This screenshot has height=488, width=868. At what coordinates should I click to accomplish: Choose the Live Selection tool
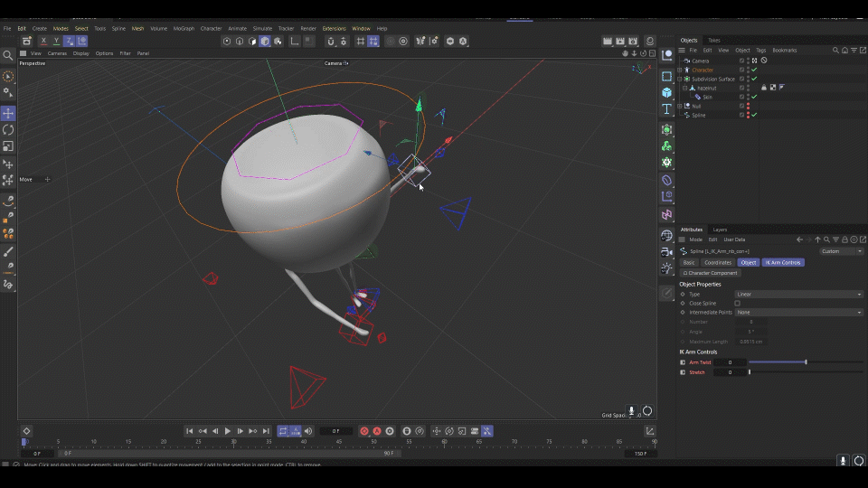8,76
